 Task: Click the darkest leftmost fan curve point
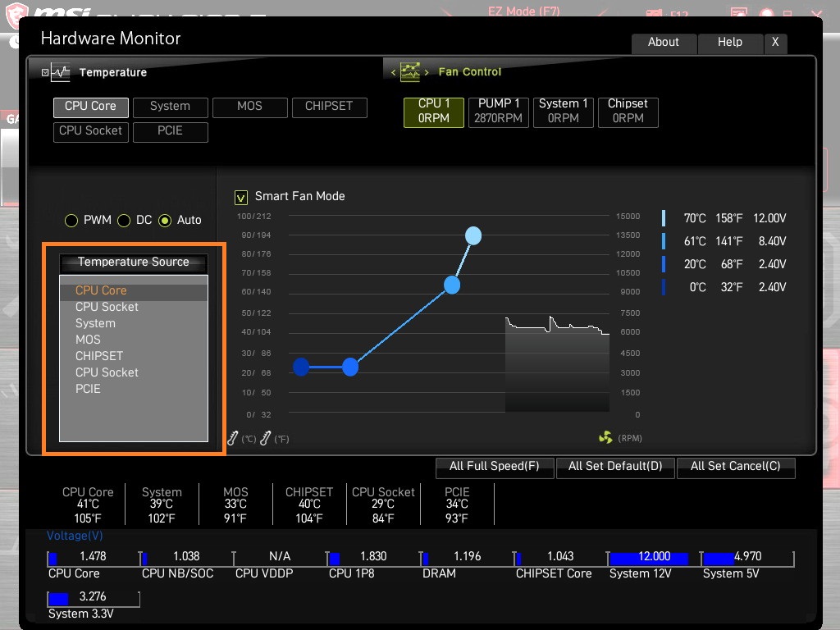pyautogui.click(x=301, y=367)
